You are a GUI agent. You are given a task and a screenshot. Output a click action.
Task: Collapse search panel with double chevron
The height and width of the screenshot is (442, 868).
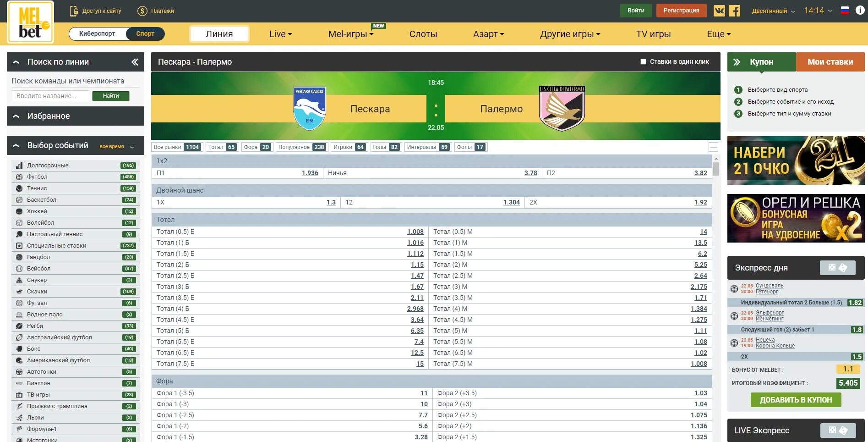click(x=135, y=62)
